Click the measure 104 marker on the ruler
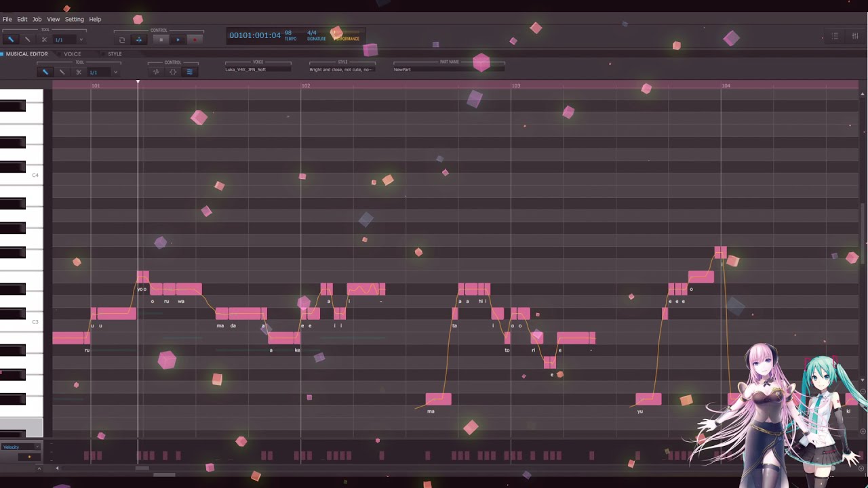 726,85
